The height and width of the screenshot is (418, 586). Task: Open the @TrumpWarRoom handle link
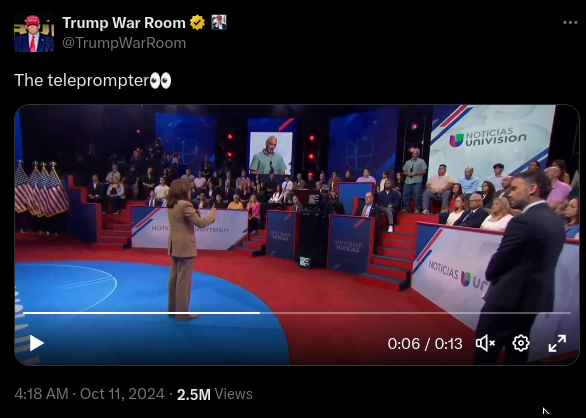tap(124, 43)
